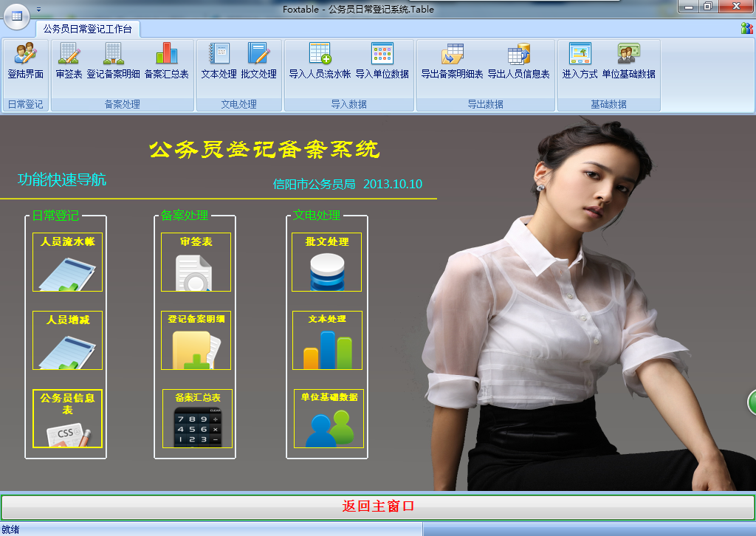
Task: Click the green round button at the right edge
Action: (752, 403)
